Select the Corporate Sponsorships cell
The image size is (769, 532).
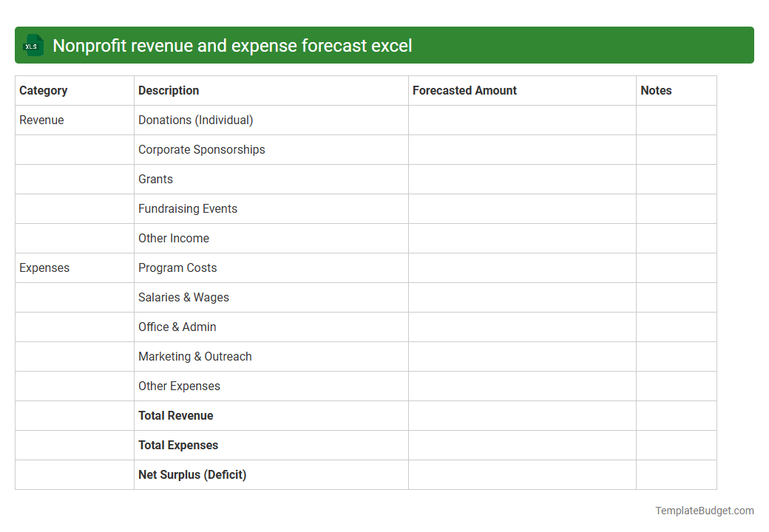coord(201,149)
